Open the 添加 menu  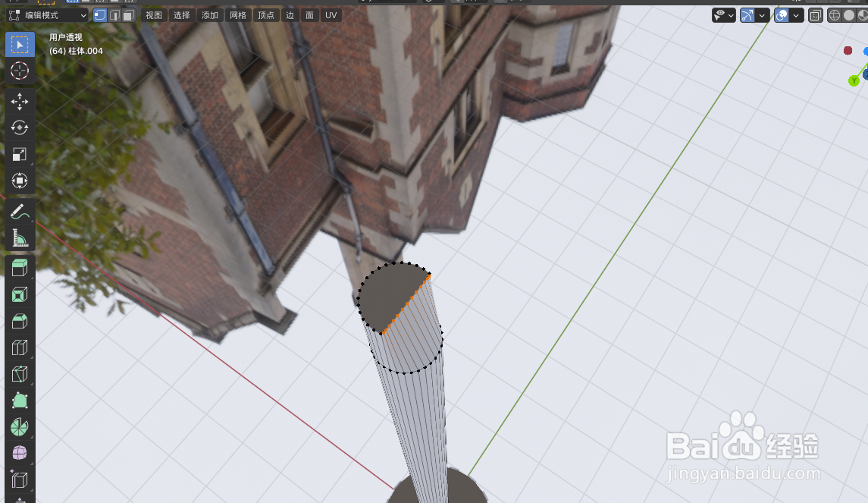[x=210, y=15]
